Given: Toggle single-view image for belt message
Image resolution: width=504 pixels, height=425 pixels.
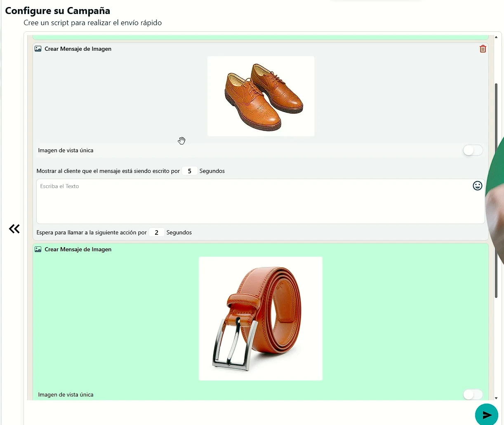Looking at the screenshot, I should coord(473,394).
